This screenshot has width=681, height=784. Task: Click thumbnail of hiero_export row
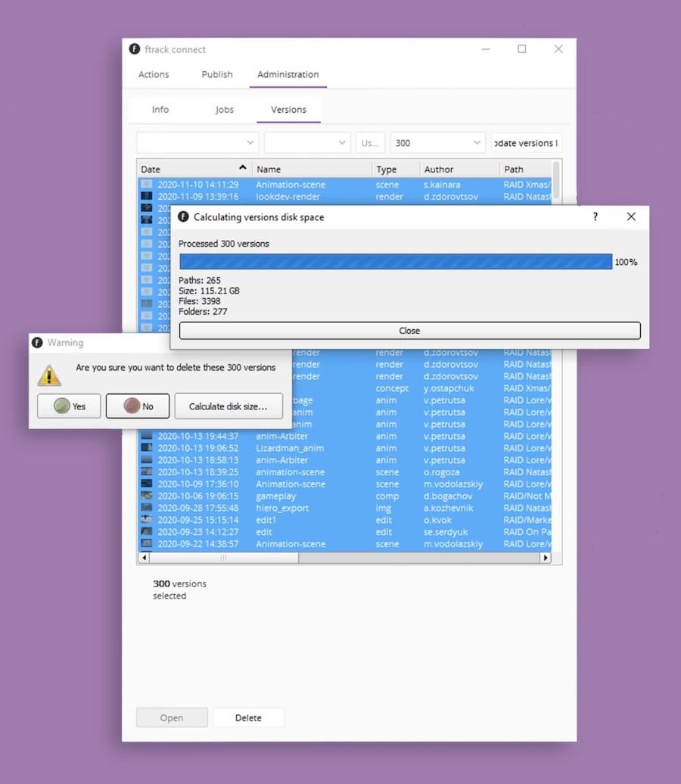coord(147,508)
